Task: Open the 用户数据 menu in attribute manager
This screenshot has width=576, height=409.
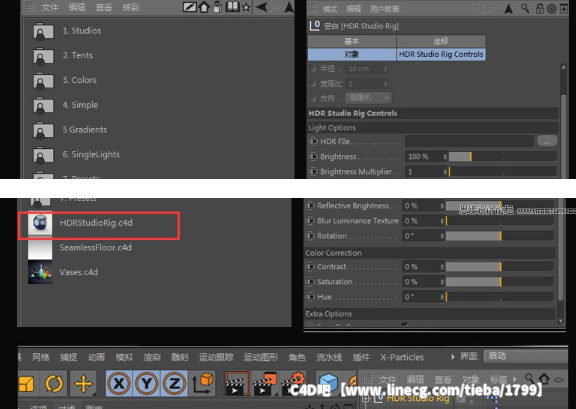Action: [384, 9]
